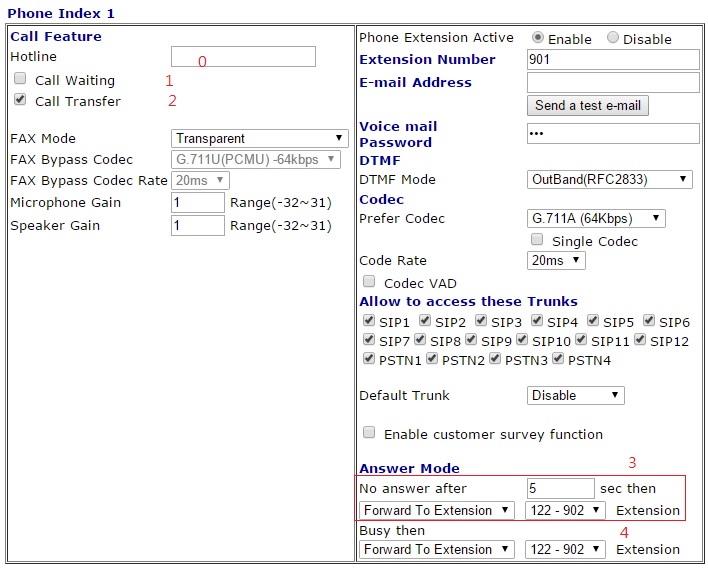Expand the Prefer Codec dropdown
708x568 pixels.
click(x=596, y=218)
